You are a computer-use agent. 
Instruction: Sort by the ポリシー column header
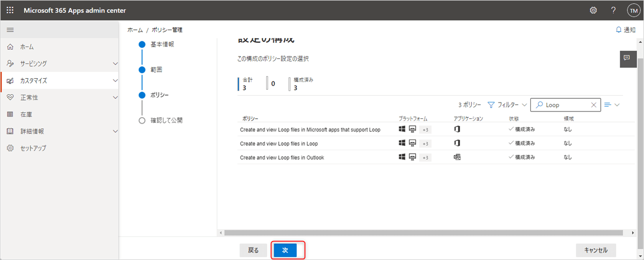[x=250, y=119]
